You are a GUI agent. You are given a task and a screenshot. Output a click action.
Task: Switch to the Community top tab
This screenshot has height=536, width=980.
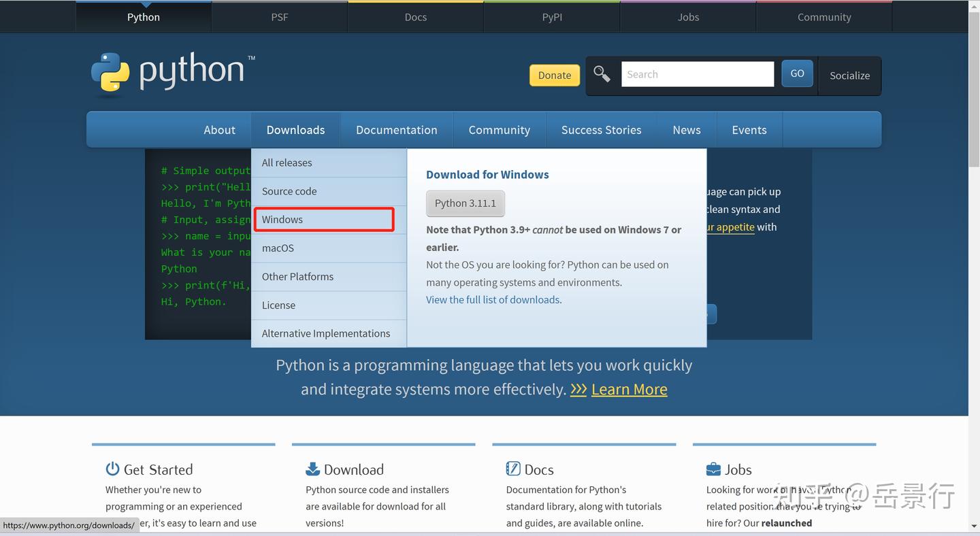coord(823,16)
